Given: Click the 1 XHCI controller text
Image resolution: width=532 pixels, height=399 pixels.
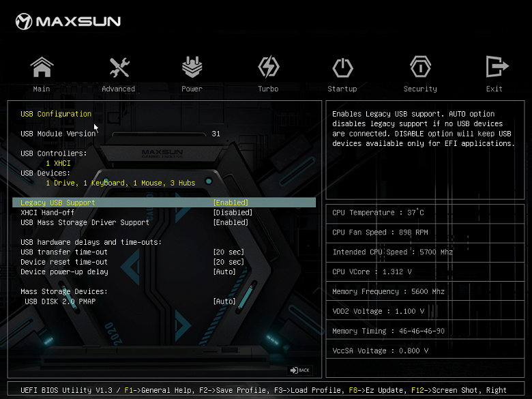Looking at the screenshot, I should coord(58,163).
